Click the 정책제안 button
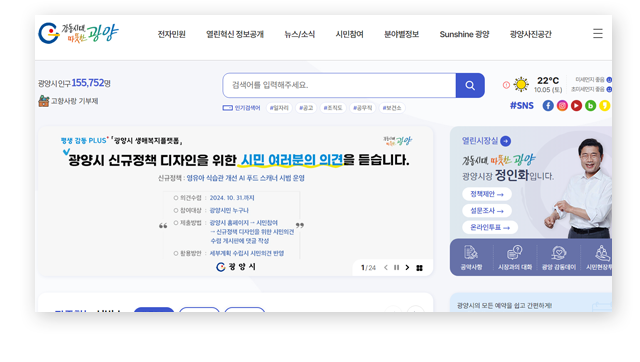Image resolution: width=640 pixels, height=362 pixels. click(487, 194)
